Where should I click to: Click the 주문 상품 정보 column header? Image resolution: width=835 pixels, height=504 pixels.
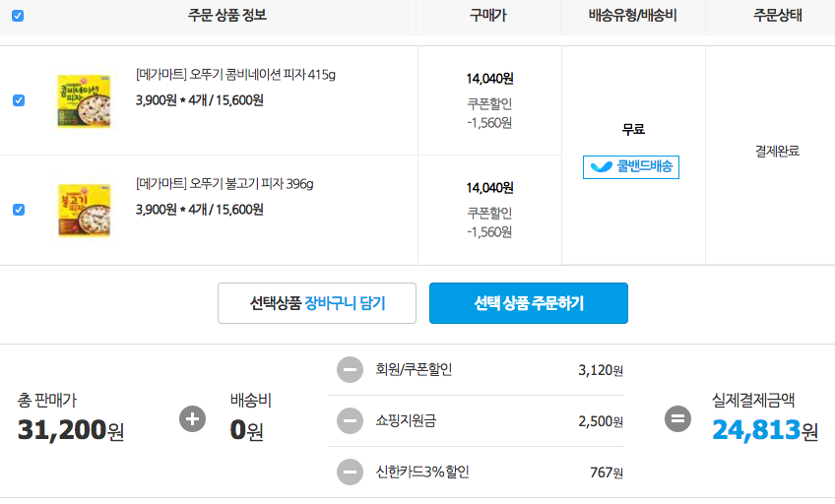point(226,16)
